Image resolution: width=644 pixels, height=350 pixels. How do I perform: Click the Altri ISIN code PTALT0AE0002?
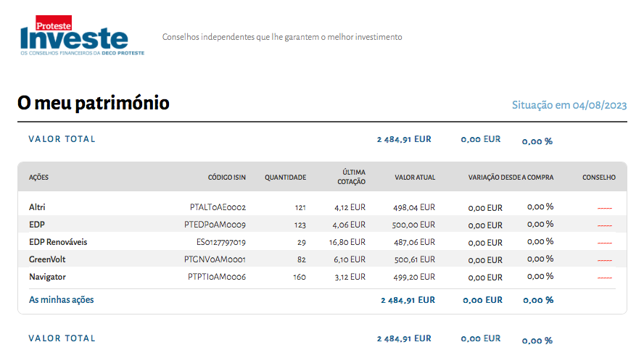pos(218,207)
